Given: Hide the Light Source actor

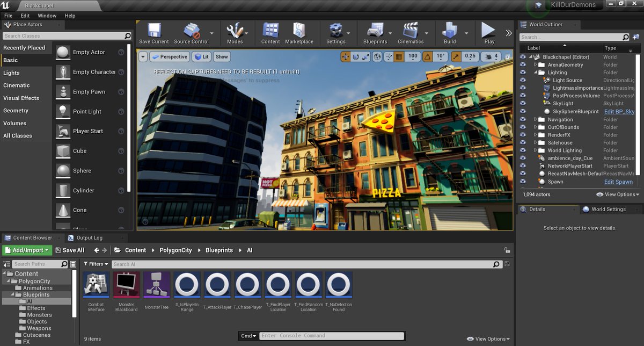Looking at the screenshot, I should [x=522, y=80].
